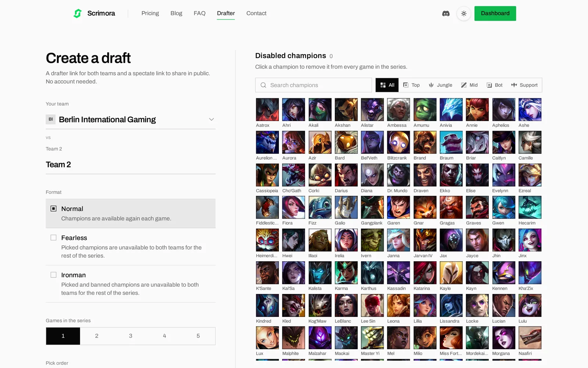Disable the Lee Sin champion

coord(372,305)
